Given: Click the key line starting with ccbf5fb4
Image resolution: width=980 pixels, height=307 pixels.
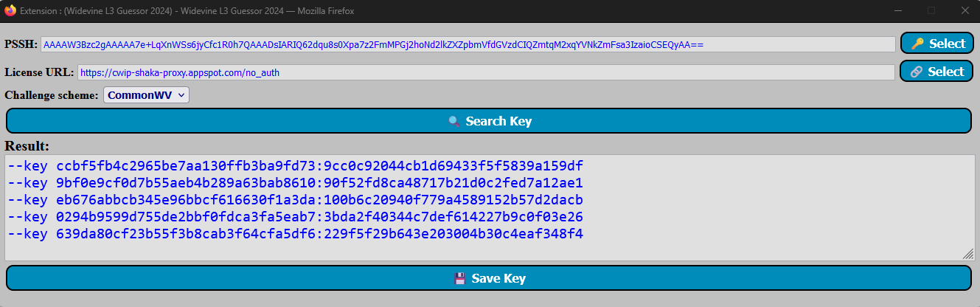Looking at the screenshot, I should pyautogui.click(x=296, y=165).
